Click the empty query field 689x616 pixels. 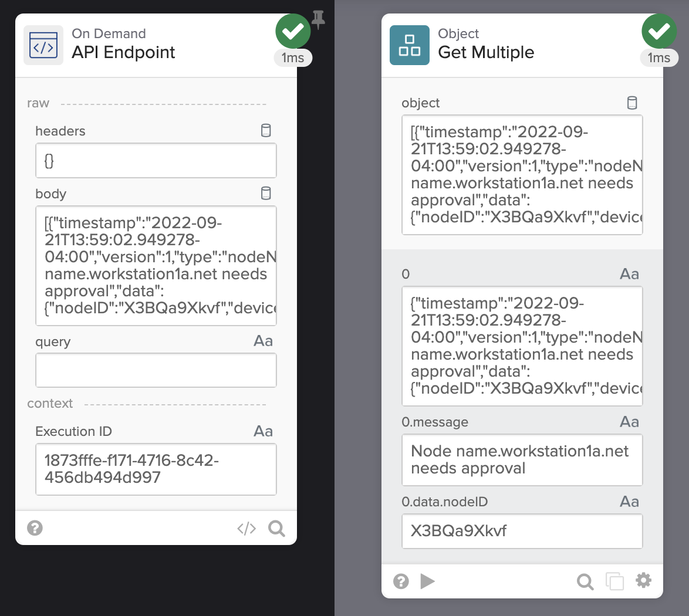156,370
